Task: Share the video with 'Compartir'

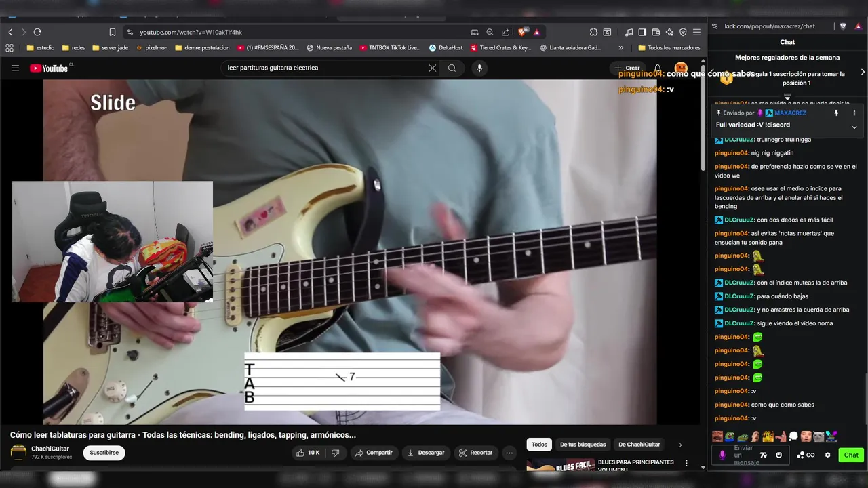Action: coord(373,453)
